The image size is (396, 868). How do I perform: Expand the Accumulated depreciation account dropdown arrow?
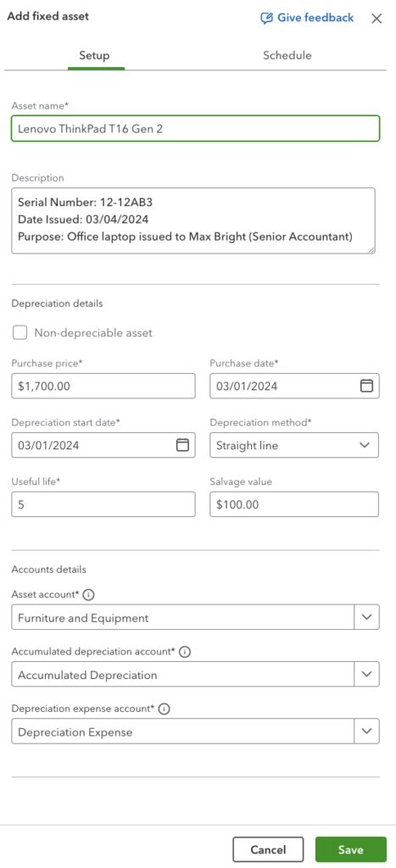coord(366,674)
